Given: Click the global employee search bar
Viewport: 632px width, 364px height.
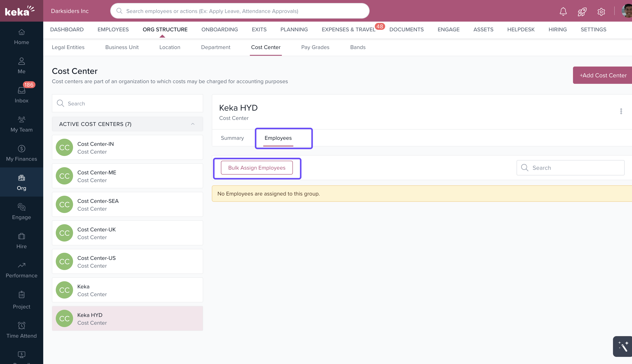Looking at the screenshot, I should point(240,11).
